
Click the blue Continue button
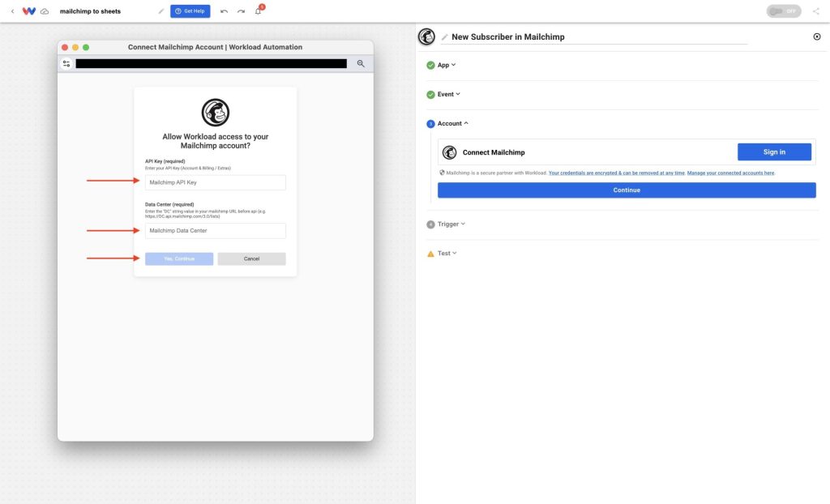coord(627,190)
